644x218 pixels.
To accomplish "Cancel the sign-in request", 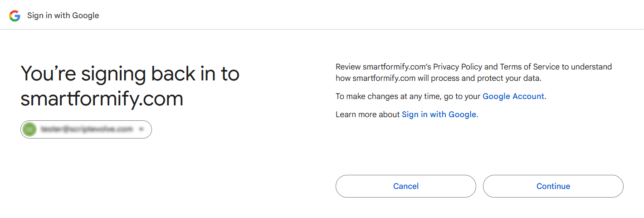I will click(406, 186).
